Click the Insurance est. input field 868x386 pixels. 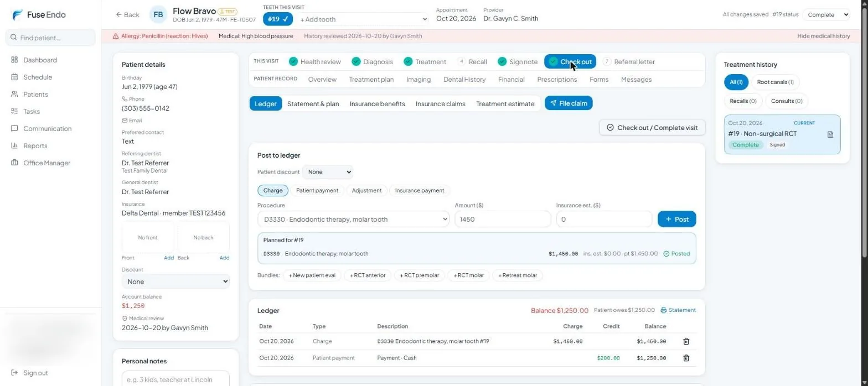tap(604, 220)
